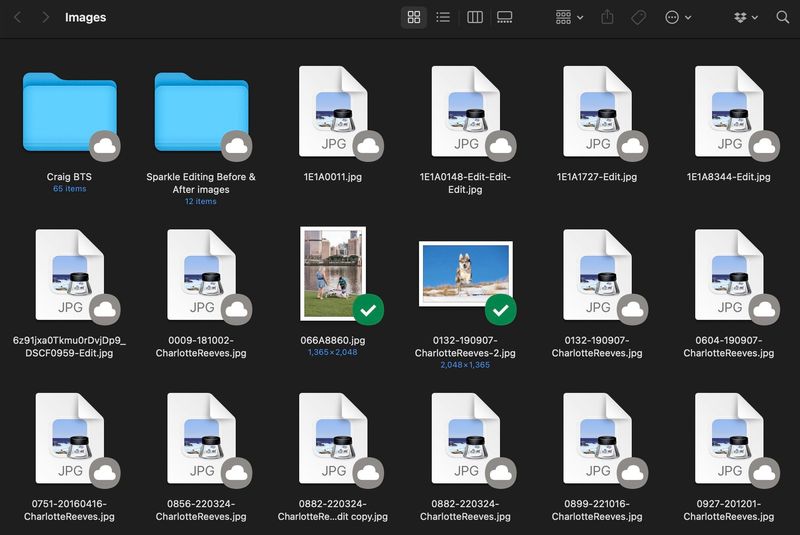Image resolution: width=800 pixels, height=535 pixels.
Task: Switch to icon grid view
Action: [x=414, y=17]
